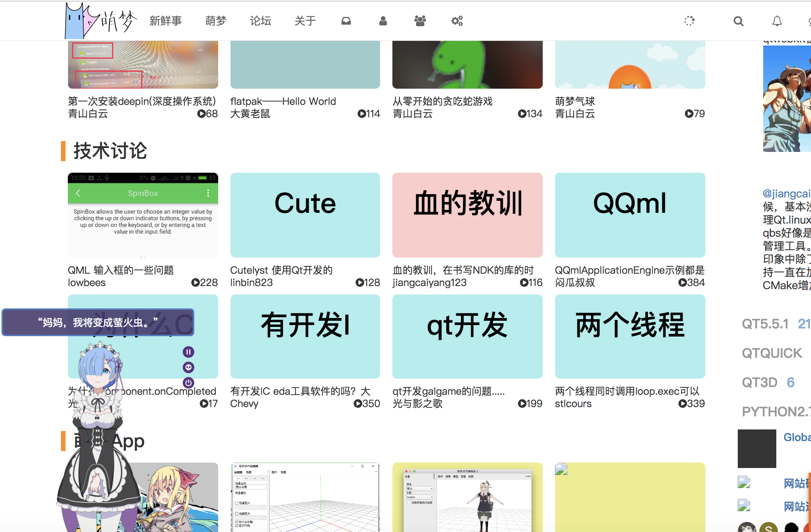Open the pink 血的教训 post thumbnail

467,215
